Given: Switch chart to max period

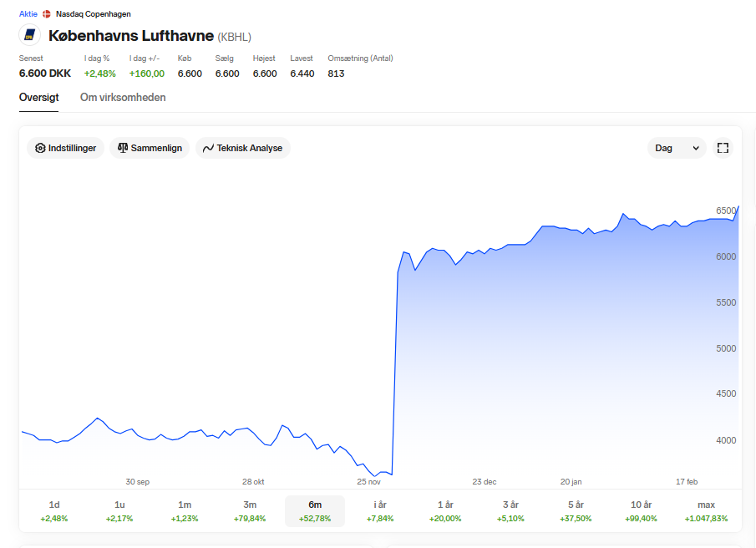Looking at the screenshot, I should click(706, 511).
